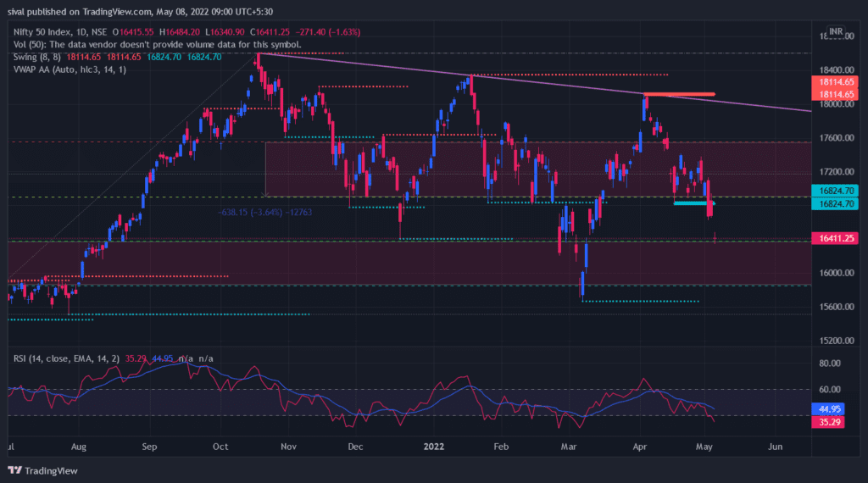Click the TradingView logo in footer

(x=42, y=471)
